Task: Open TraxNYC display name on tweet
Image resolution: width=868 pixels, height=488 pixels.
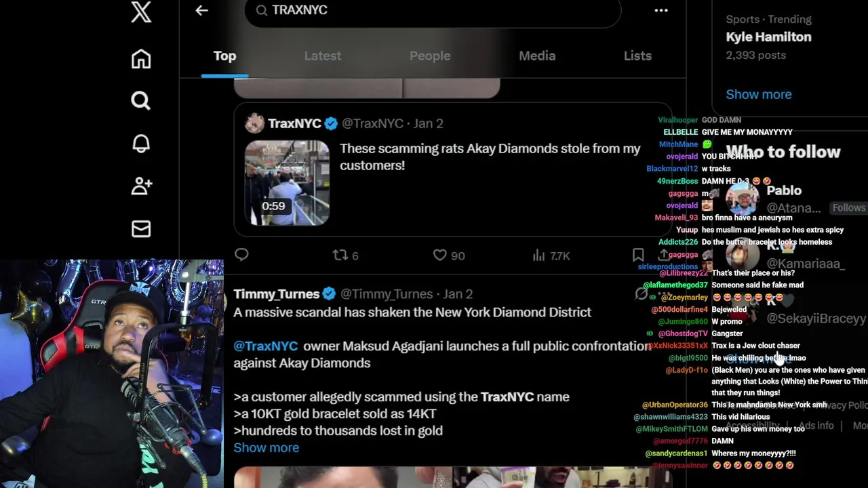Action: tap(294, 123)
